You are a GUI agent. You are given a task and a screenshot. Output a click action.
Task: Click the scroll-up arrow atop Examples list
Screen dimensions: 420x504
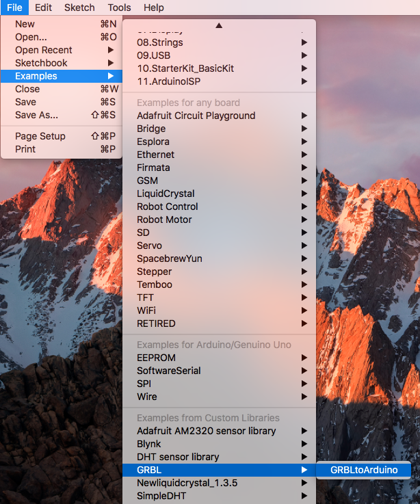[x=219, y=25]
